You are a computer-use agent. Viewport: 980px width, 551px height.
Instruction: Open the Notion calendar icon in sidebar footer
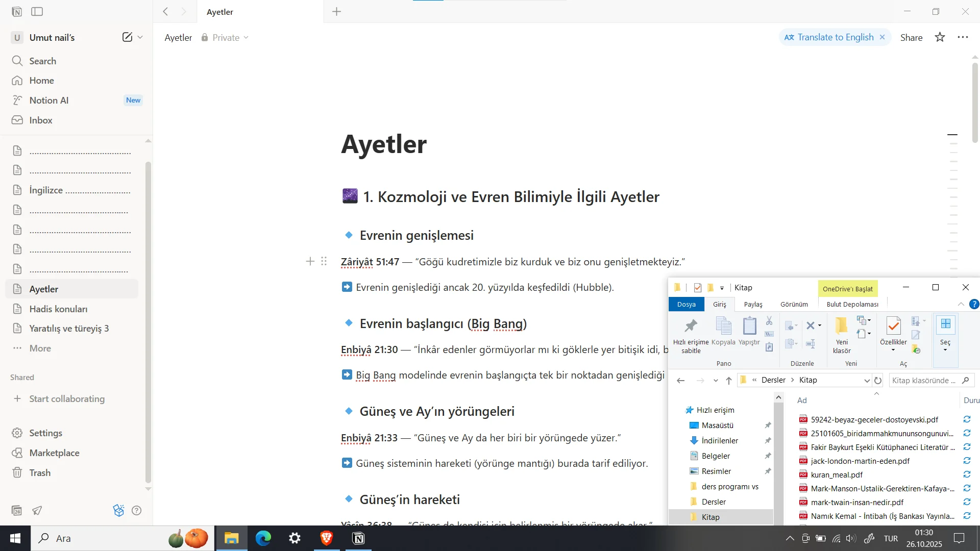coord(17,510)
